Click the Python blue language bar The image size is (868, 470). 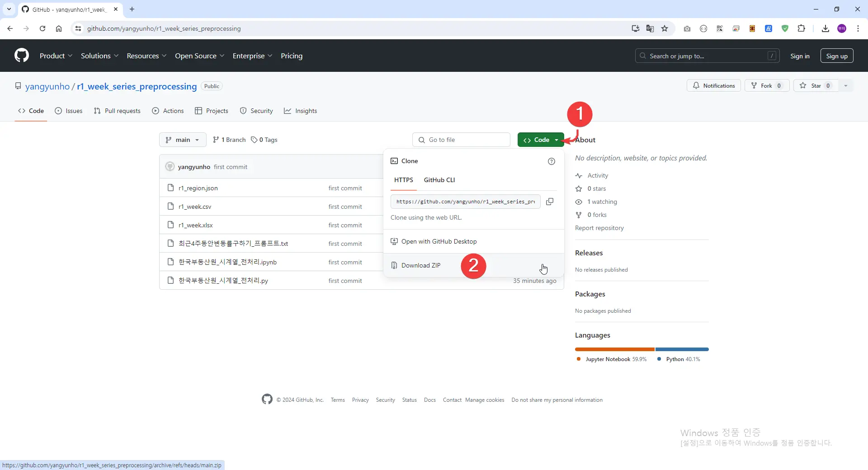click(x=682, y=349)
